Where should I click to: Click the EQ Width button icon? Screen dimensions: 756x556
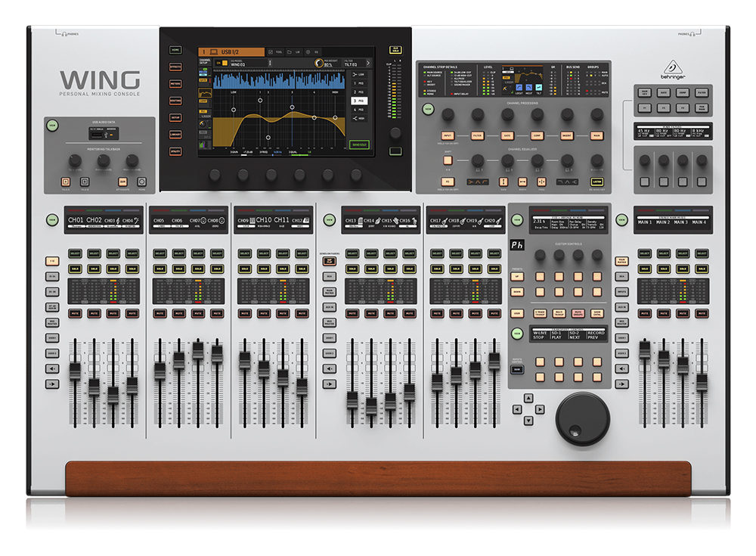pyautogui.click(x=522, y=182)
